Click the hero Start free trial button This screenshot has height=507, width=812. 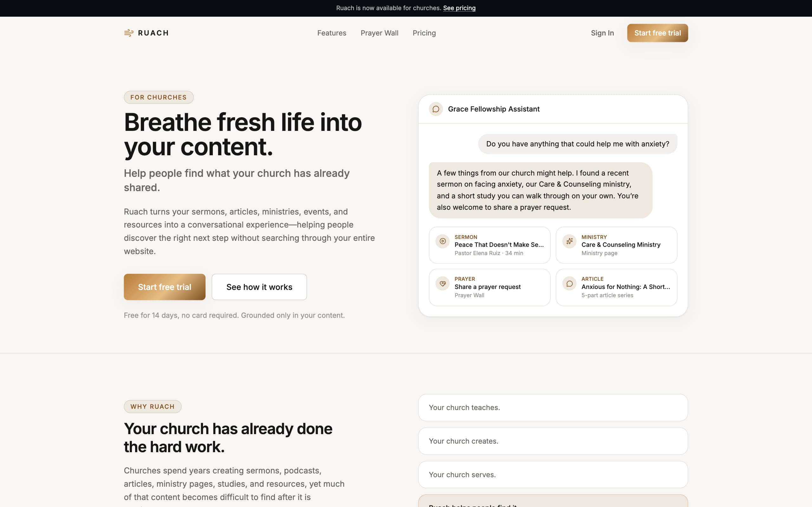pos(164,287)
